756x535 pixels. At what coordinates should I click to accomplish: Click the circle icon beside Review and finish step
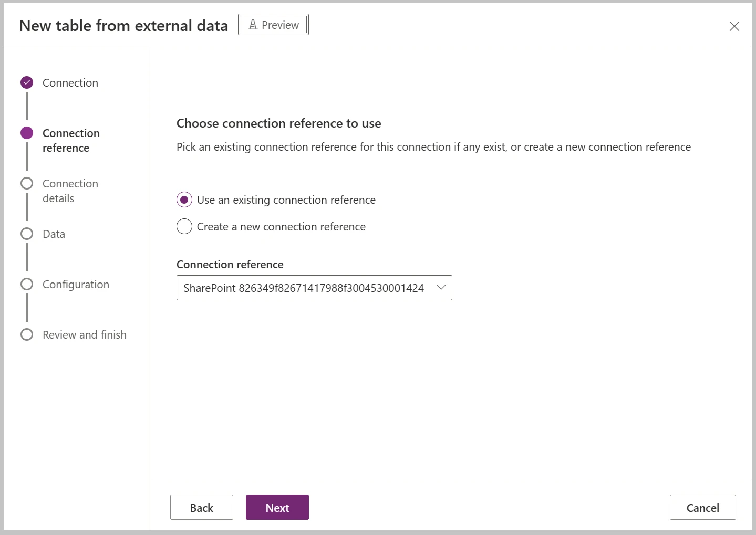27,334
